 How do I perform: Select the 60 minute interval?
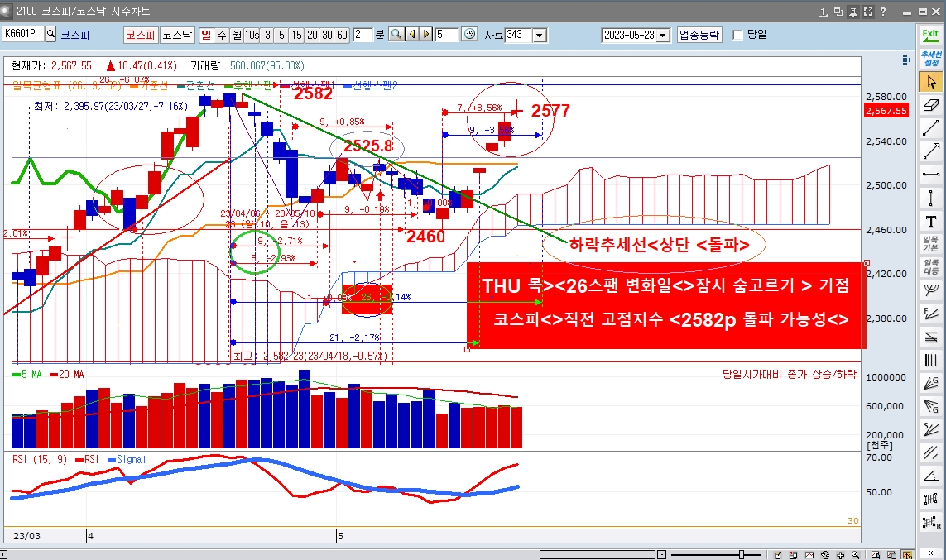pos(342,35)
